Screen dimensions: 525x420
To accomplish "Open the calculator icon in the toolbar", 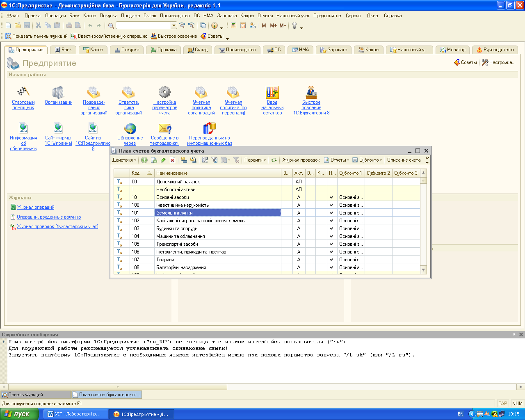I will [233, 25].
